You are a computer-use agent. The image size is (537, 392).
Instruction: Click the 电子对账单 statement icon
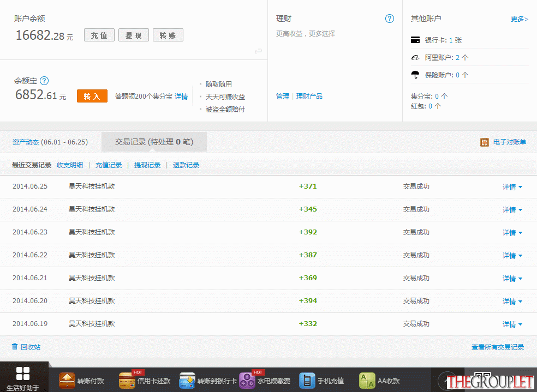coord(484,142)
